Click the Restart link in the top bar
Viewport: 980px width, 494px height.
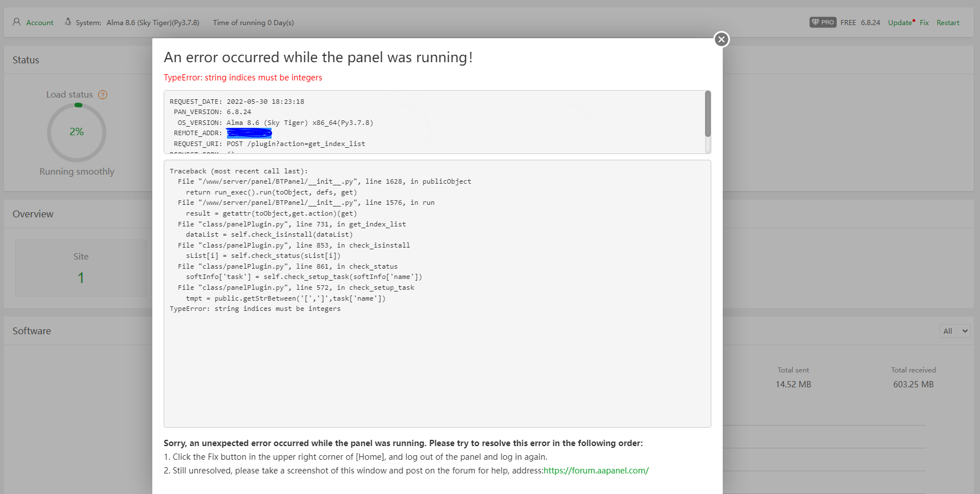[948, 23]
